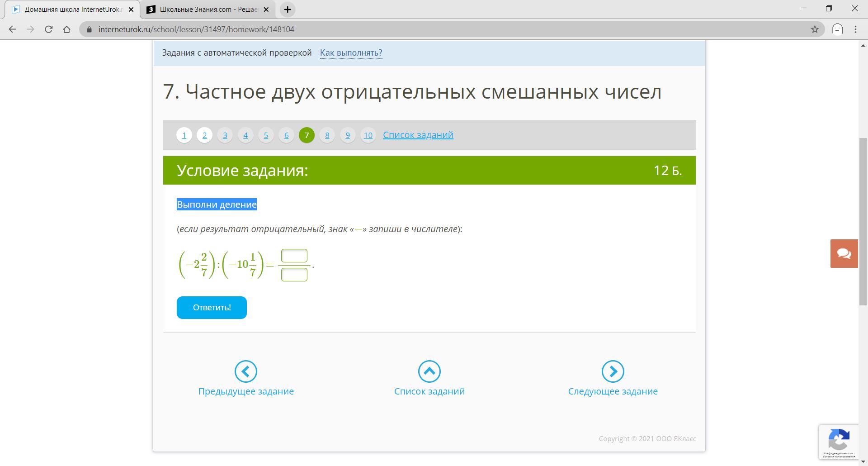Viewport: 868px width, 466px height.
Task: Focus the denominator answer field
Action: click(294, 275)
